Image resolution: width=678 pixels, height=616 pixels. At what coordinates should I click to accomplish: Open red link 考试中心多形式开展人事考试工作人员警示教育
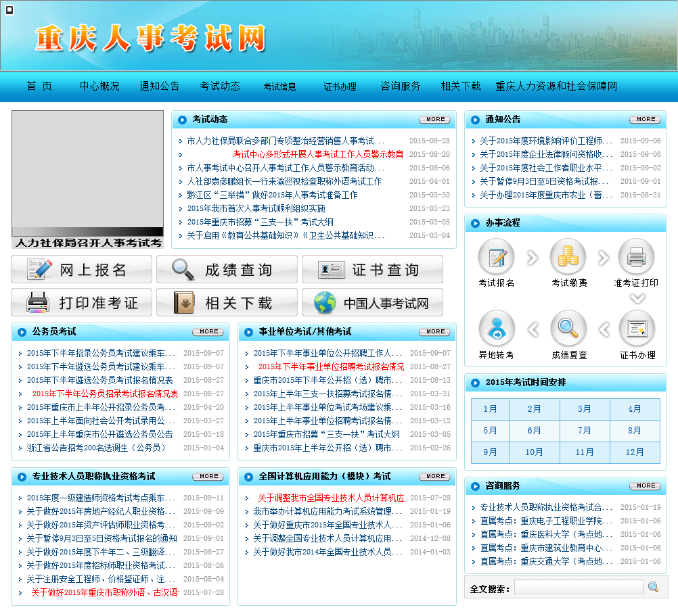(x=318, y=154)
